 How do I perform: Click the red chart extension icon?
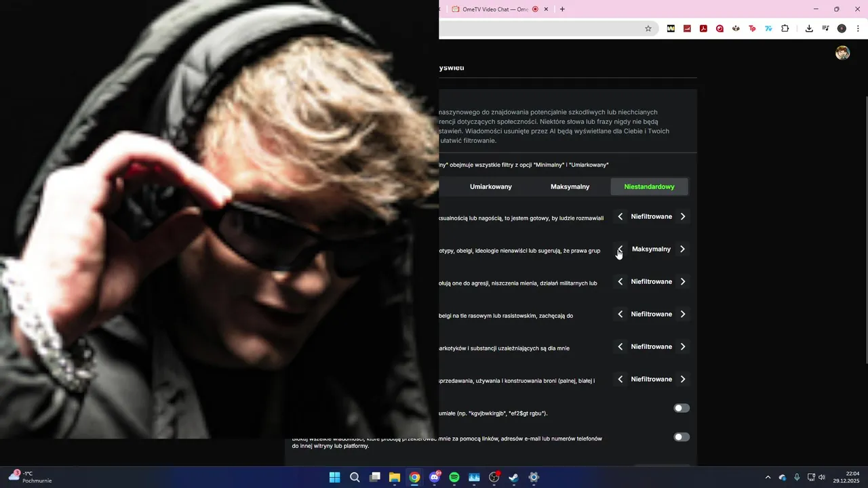687,28
